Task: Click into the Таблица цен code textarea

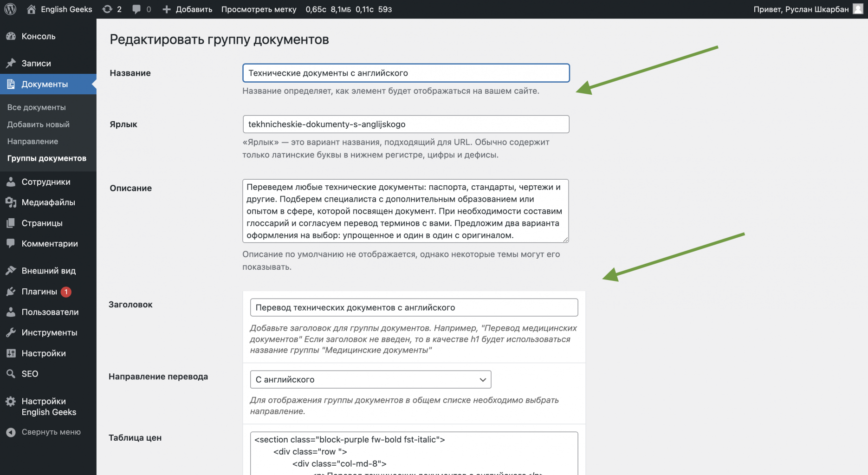Action: (414, 454)
